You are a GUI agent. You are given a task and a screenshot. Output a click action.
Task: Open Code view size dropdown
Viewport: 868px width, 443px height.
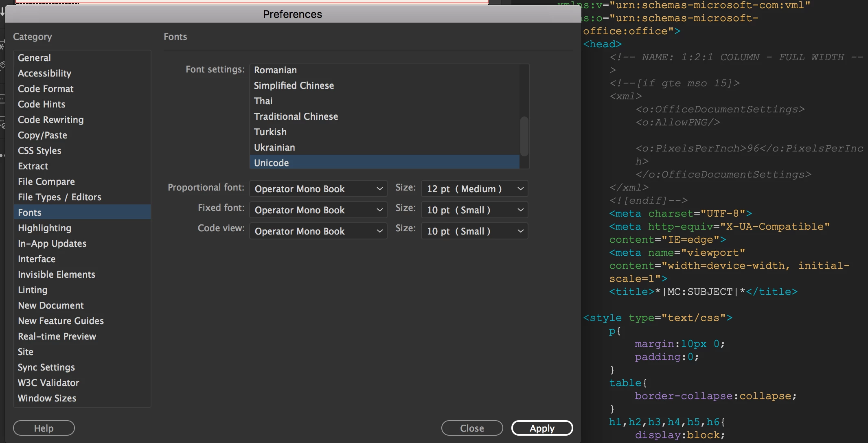(x=474, y=231)
